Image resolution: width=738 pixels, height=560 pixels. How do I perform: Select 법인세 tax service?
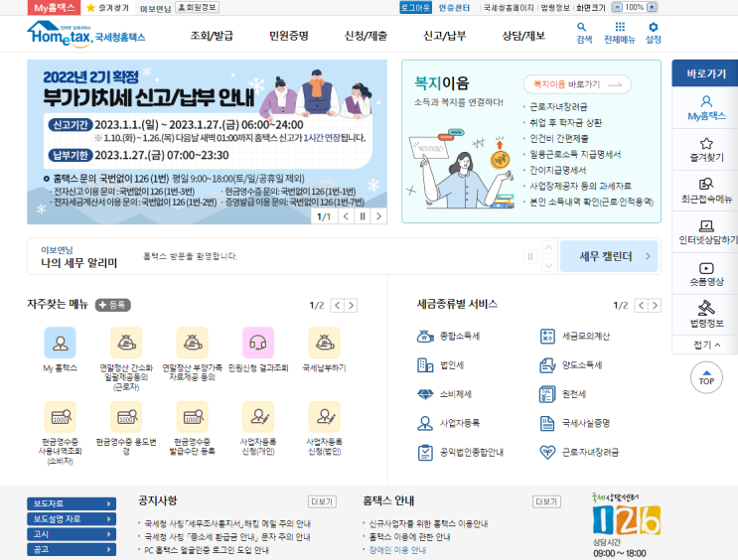tap(441, 365)
